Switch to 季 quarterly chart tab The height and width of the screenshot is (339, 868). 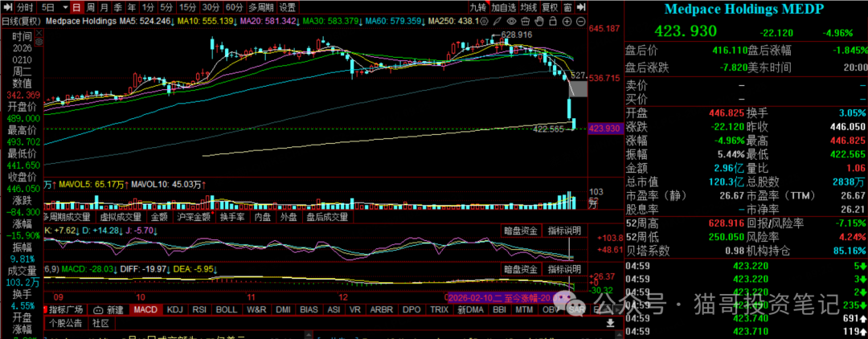point(117,7)
